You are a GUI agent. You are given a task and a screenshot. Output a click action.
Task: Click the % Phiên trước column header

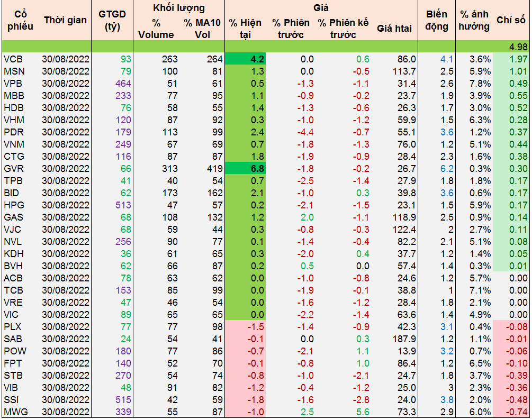pos(291,29)
